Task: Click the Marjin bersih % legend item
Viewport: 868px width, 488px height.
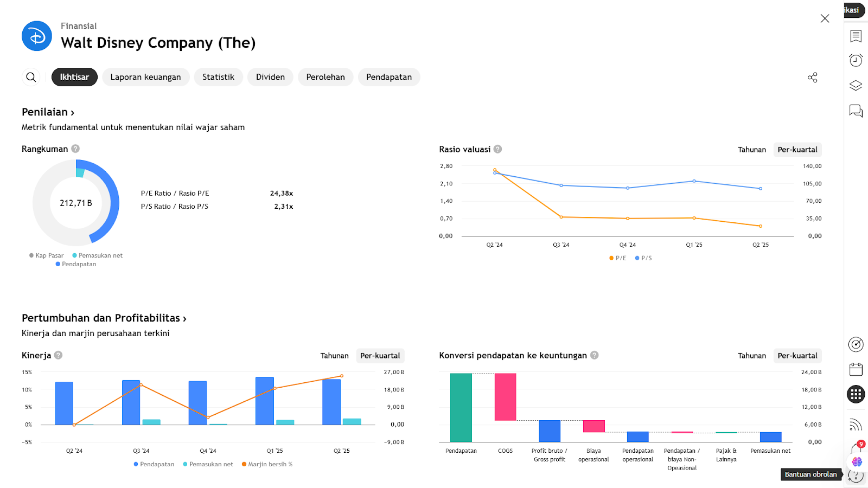Action: [267, 464]
